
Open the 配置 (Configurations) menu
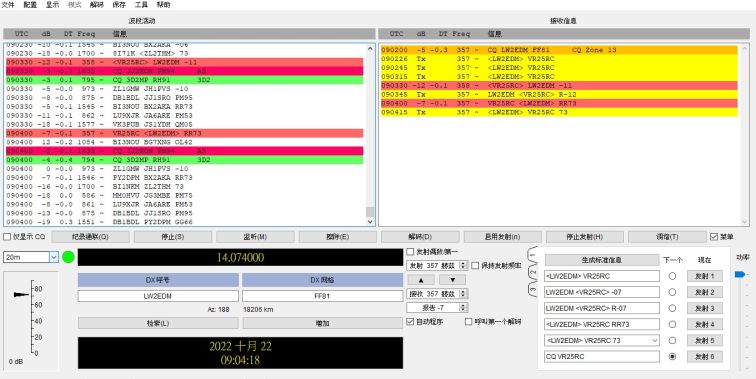tap(30, 5)
